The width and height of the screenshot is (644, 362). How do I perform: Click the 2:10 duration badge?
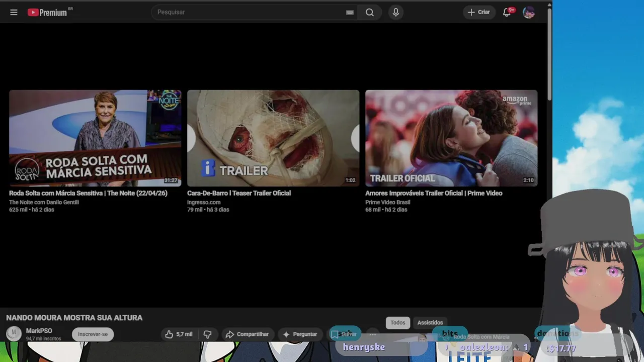(x=528, y=180)
